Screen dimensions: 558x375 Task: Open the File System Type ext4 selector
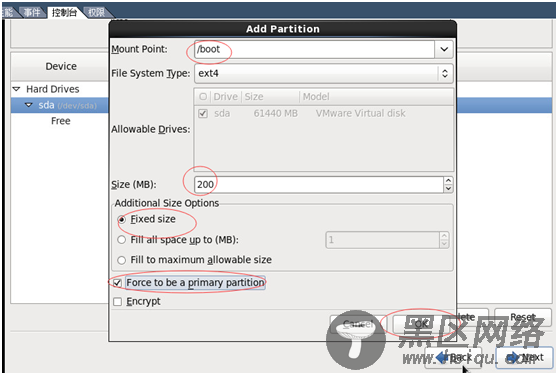coord(323,73)
